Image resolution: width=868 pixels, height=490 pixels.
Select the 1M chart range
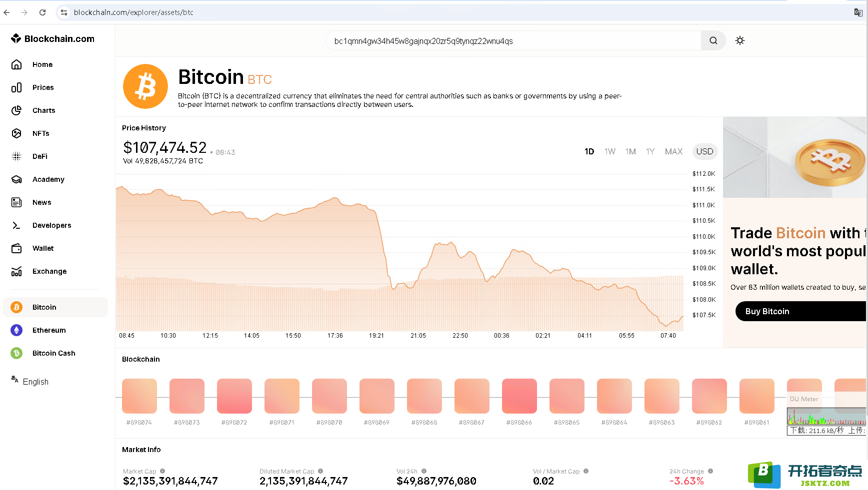[x=631, y=151]
